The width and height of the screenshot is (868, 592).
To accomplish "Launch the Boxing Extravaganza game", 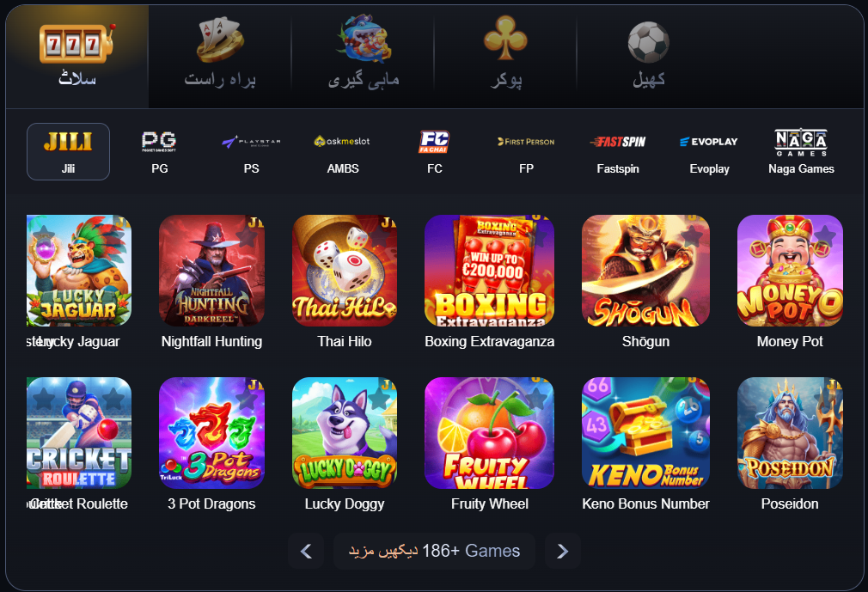I will click(489, 271).
